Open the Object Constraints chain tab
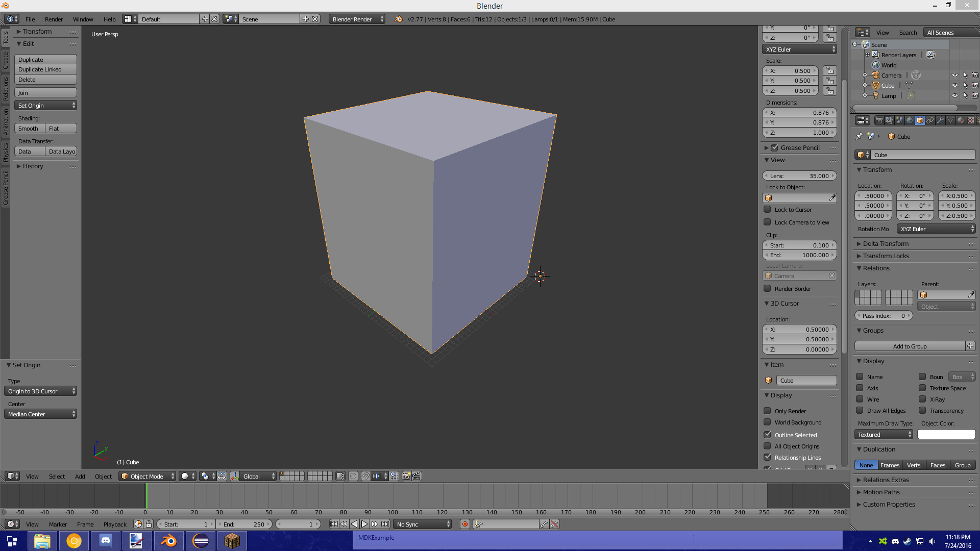The width and height of the screenshot is (980, 551). [x=930, y=120]
